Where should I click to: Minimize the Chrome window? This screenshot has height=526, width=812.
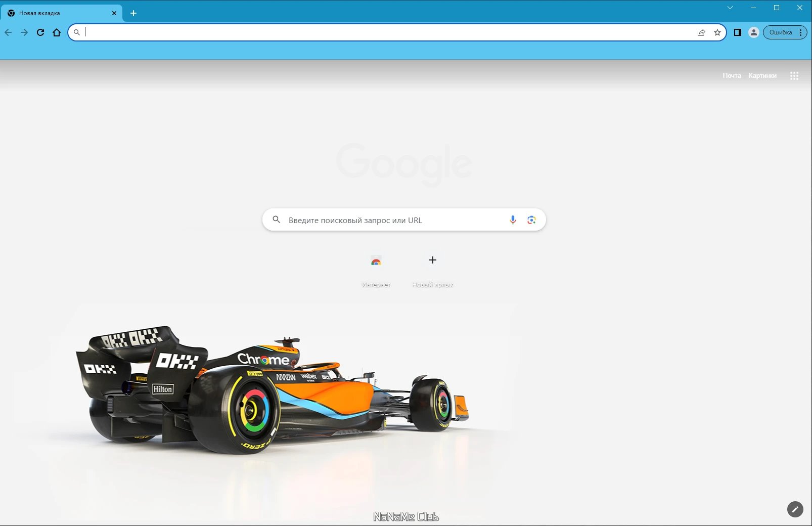point(753,8)
